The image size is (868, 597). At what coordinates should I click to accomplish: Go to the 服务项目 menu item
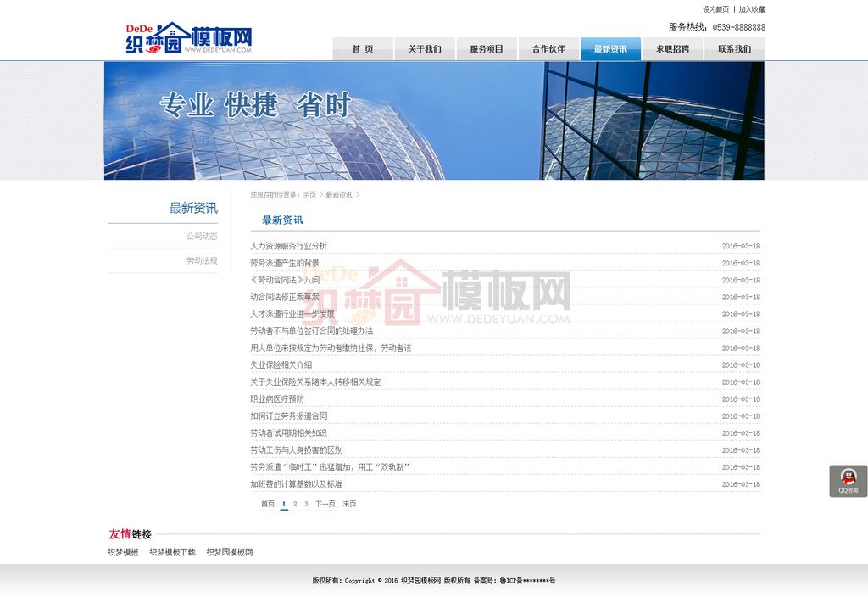coord(487,49)
